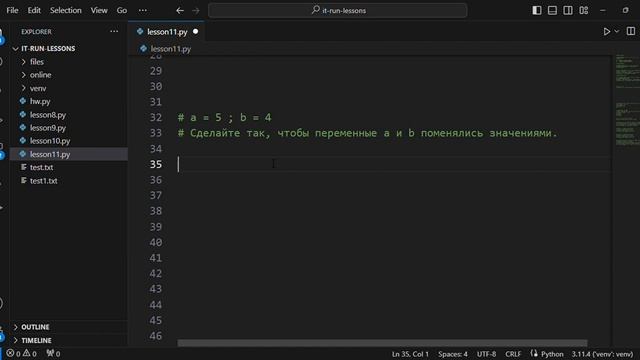The image size is (640, 360).
Task: Open the View menu
Action: [99, 10]
